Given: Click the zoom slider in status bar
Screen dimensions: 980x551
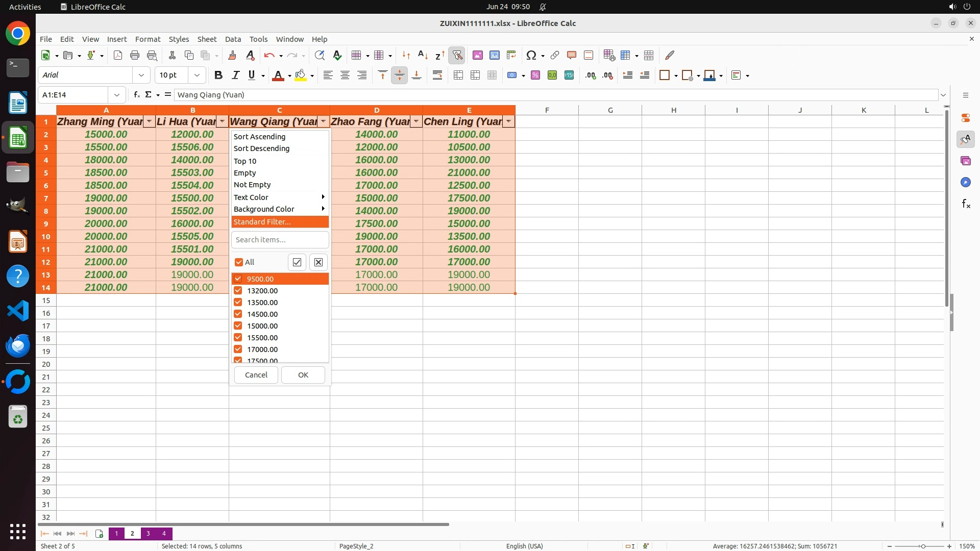Looking at the screenshot, I should (922, 546).
